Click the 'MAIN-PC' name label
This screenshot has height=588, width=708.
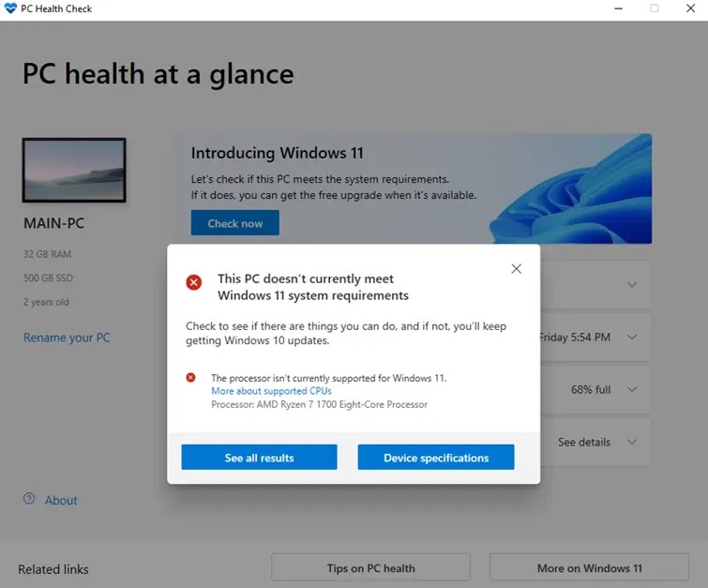[53, 223]
